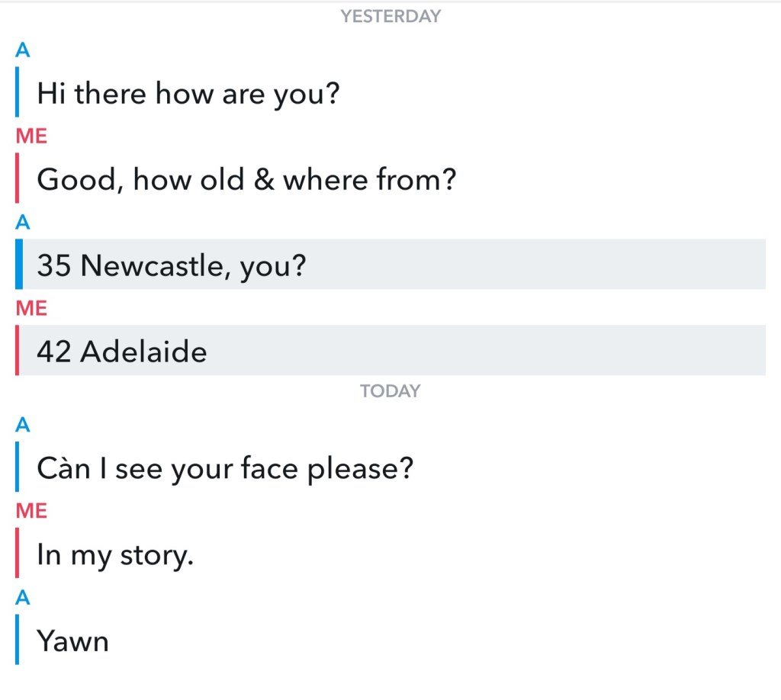This screenshot has height=700, width=781.
Task: Tap the "A" label above "Càn I see your face"
Action: click(23, 425)
